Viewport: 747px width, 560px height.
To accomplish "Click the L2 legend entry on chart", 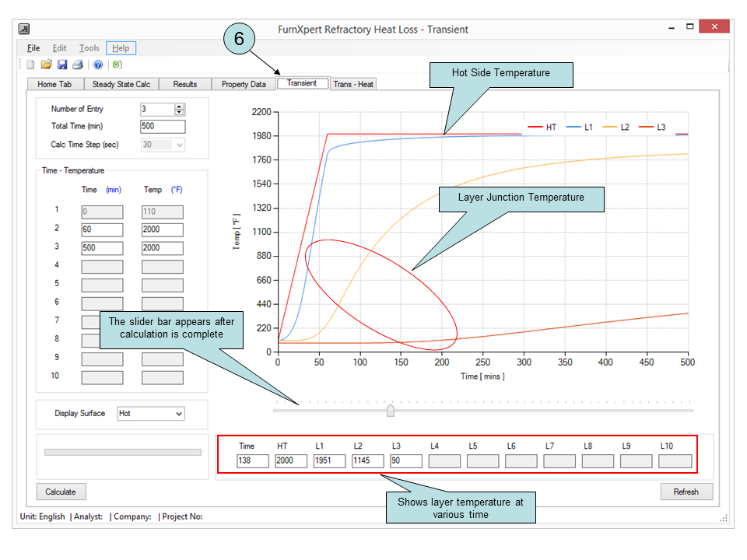I will click(615, 127).
